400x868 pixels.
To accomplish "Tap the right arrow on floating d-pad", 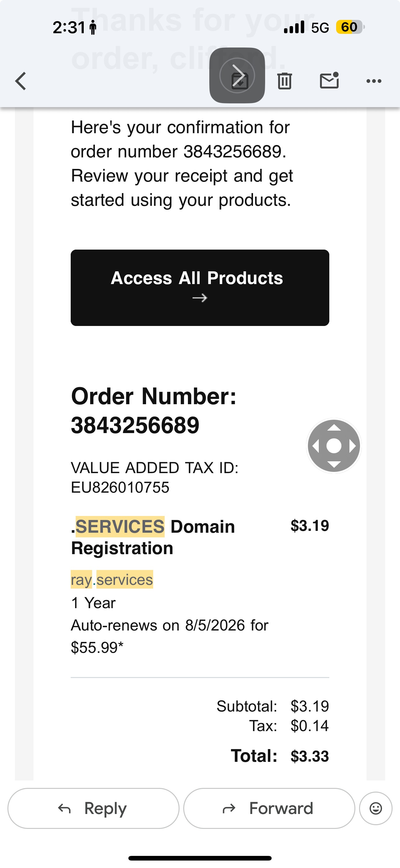I will click(x=352, y=446).
